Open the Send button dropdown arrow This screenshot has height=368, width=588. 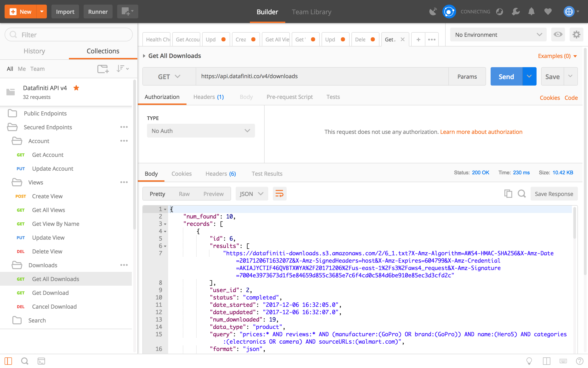tap(529, 76)
